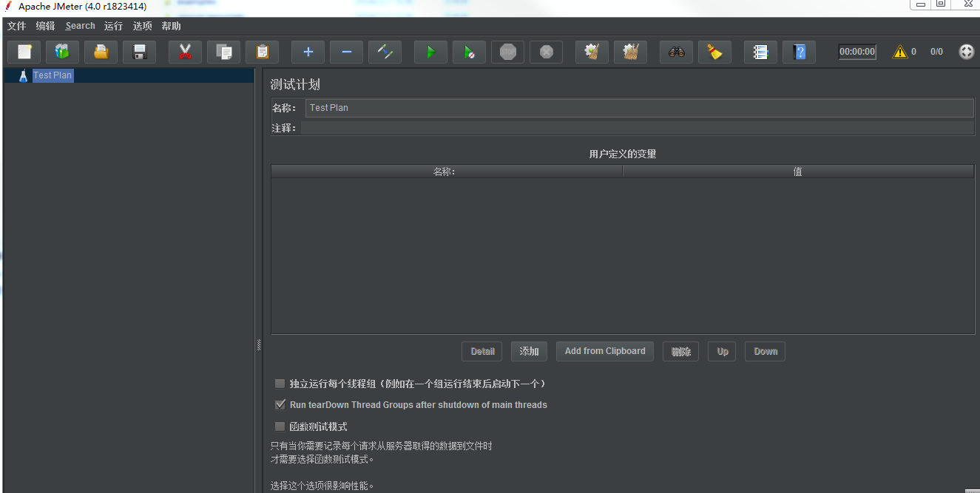Click the 名称 column header in variables table

coord(447,171)
